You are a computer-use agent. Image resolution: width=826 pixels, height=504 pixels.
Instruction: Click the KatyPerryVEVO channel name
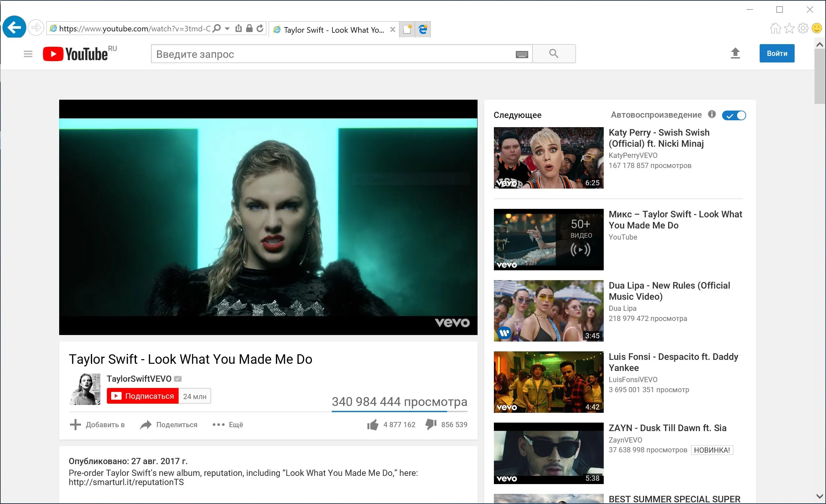pyautogui.click(x=633, y=155)
